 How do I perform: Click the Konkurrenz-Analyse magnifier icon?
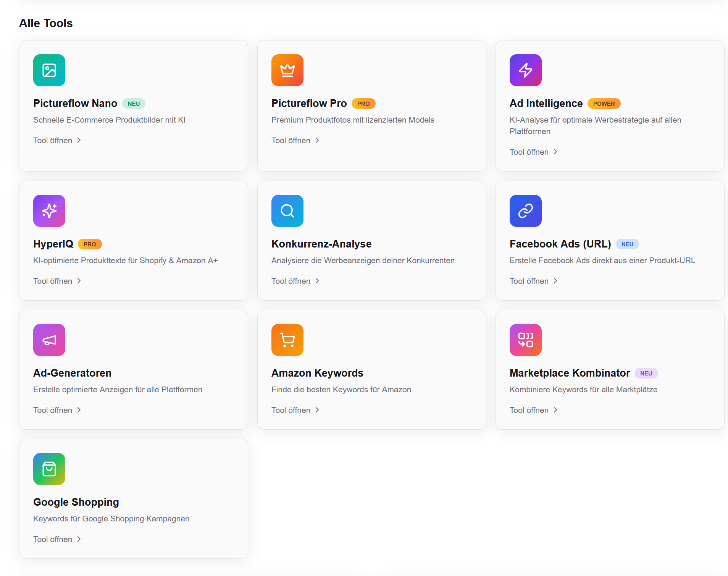pos(287,211)
